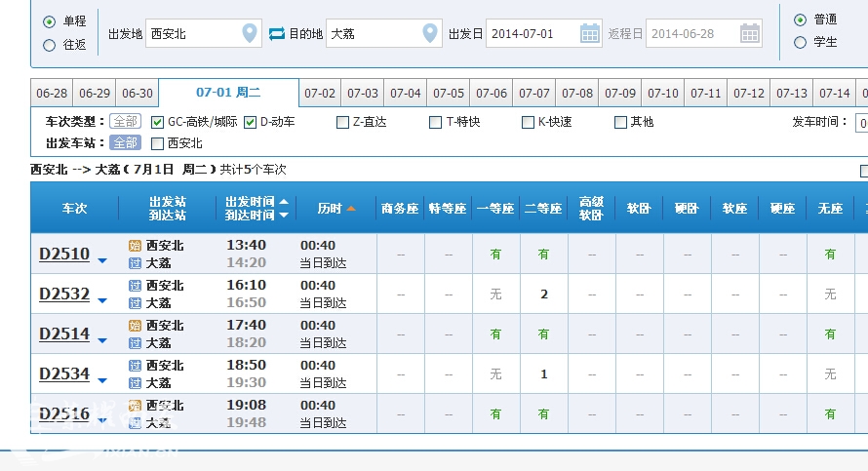The height and width of the screenshot is (471, 868).
Task: Check the K-快速 checkbox
Action: coord(528,122)
